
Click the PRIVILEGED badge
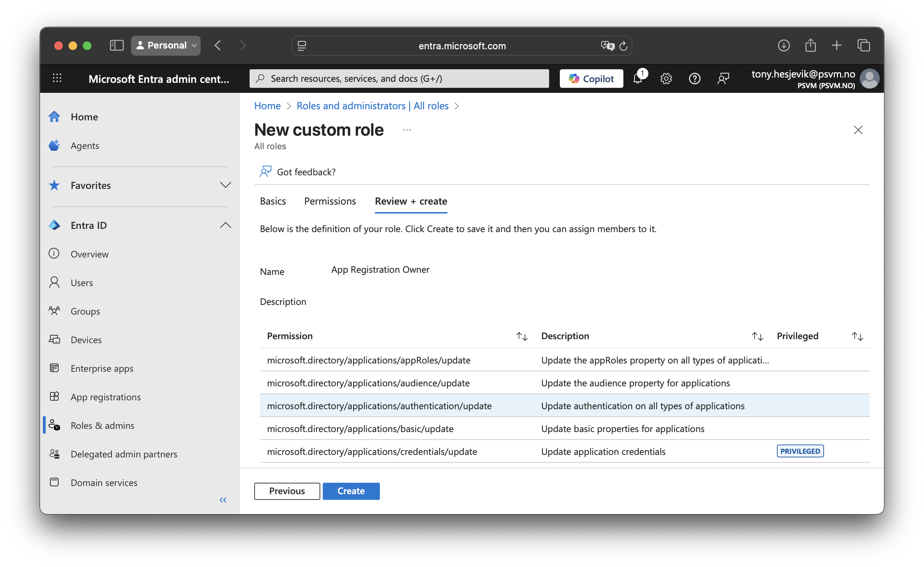pos(800,451)
